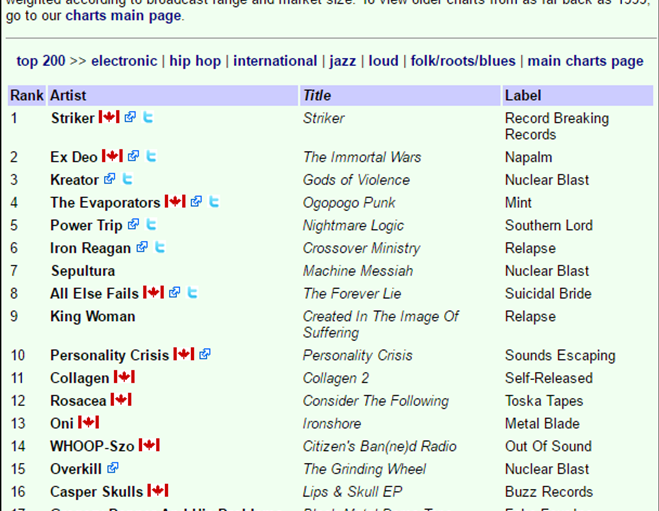The width and height of the screenshot is (659, 511).
Task: Open The Evaporators external website icon
Action: pyautogui.click(x=196, y=202)
